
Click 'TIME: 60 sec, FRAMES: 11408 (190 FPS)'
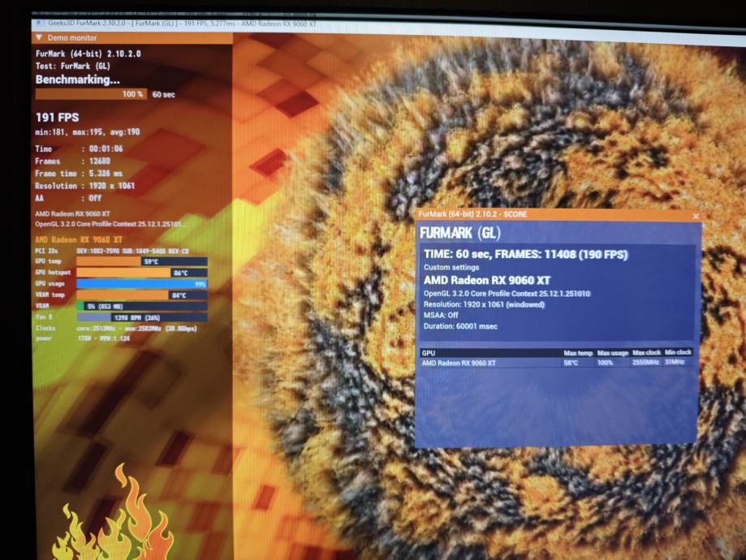point(526,255)
